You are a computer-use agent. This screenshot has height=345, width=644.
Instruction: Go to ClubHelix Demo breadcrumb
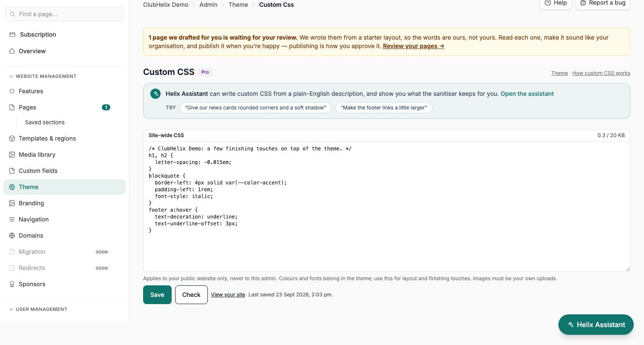pos(166,5)
